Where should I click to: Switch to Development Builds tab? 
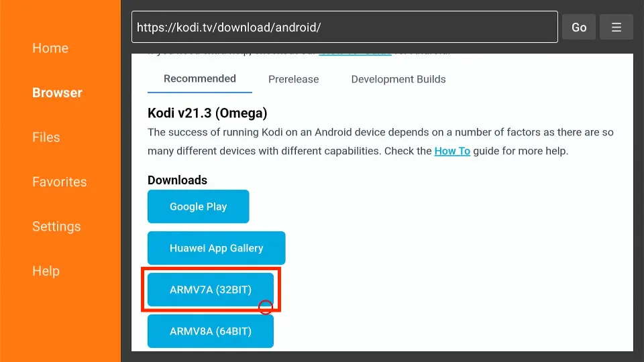(398, 79)
